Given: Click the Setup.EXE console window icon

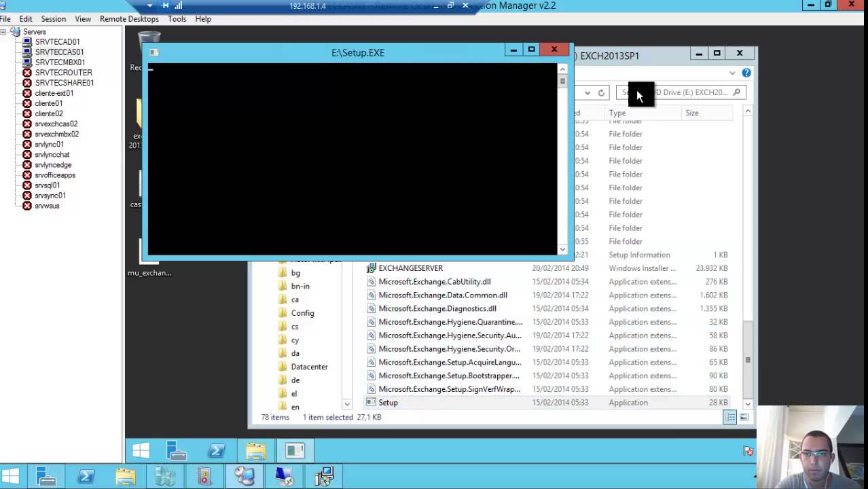Looking at the screenshot, I should [154, 52].
